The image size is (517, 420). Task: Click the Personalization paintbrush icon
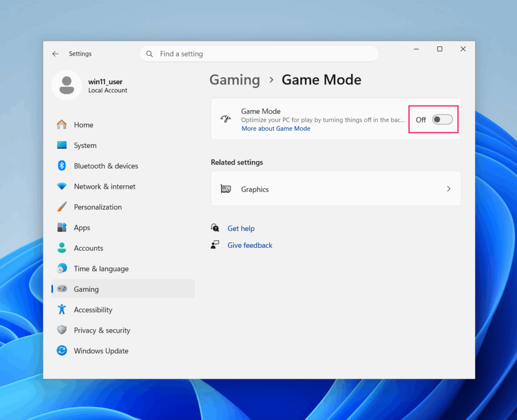click(x=62, y=206)
